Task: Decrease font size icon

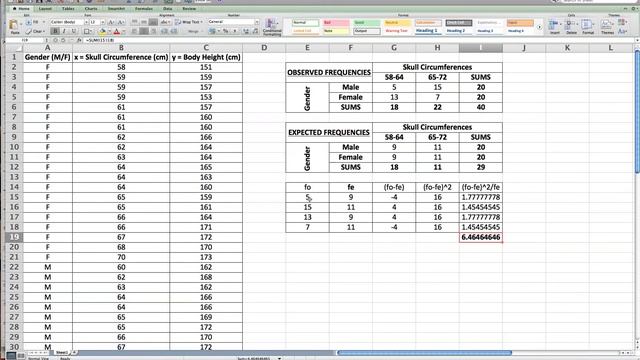Action: coord(121,22)
